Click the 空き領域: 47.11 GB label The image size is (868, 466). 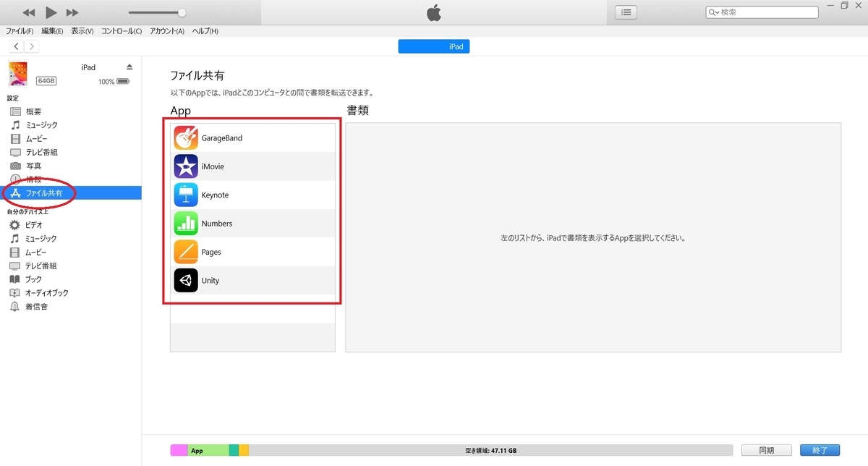click(490, 450)
